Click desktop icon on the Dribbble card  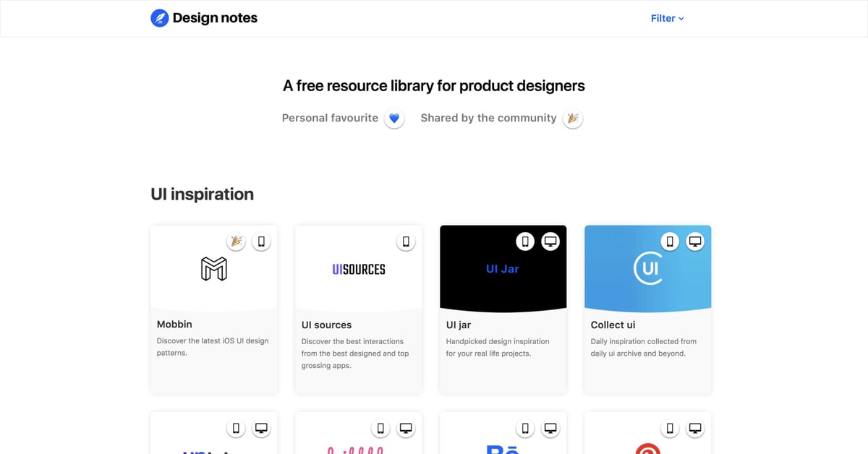[x=406, y=429]
